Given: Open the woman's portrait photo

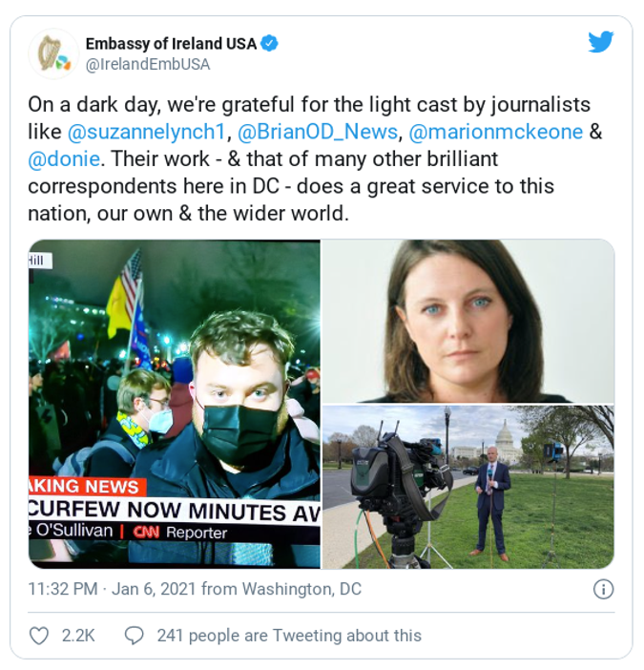Looking at the screenshot, I should click(x=468, y=321).
